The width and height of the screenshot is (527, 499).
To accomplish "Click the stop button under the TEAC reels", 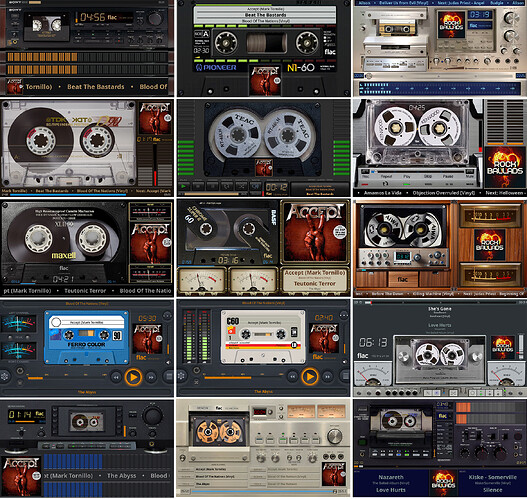I will (198, 186).
